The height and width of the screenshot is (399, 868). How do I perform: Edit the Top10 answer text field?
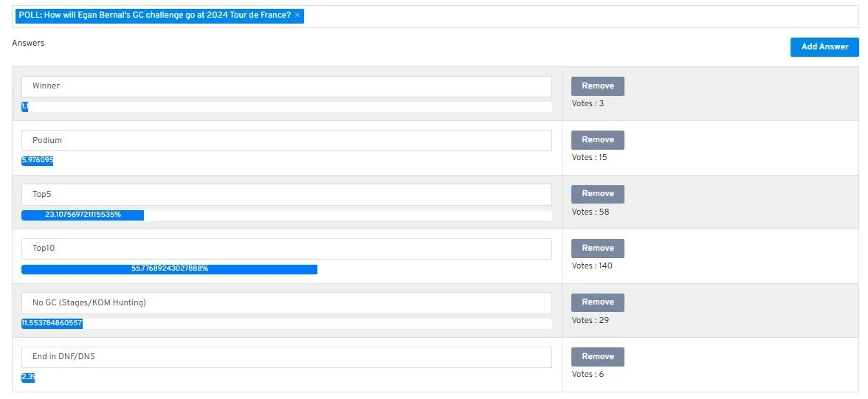click(286, 249)
